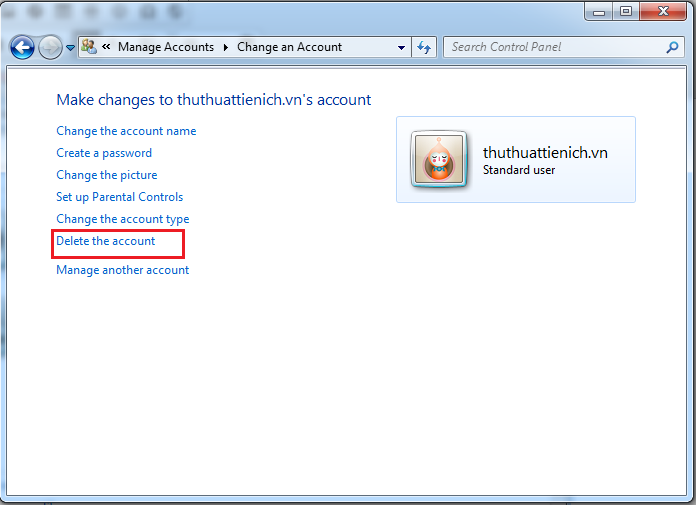This screenshot has height=505, width=696.
Task: Expand the double-chevron breadcrumb overflow
Action: click(x=106, y=47)
